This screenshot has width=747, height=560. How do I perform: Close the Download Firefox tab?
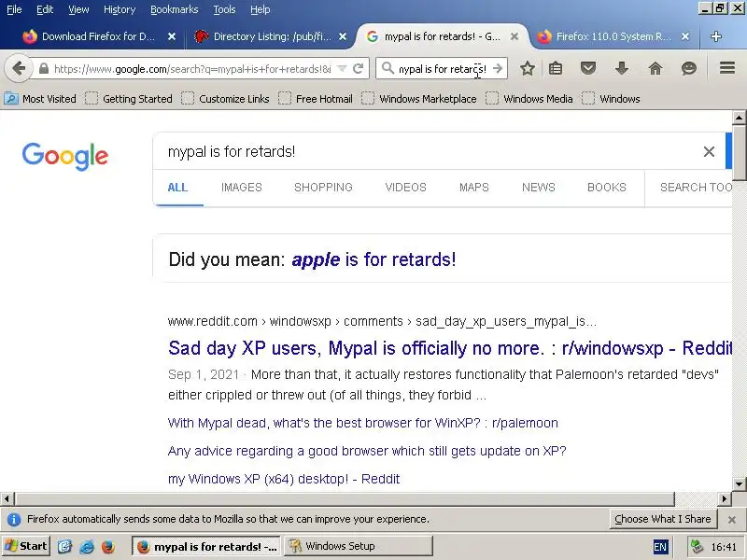click(x=172, y=36)
